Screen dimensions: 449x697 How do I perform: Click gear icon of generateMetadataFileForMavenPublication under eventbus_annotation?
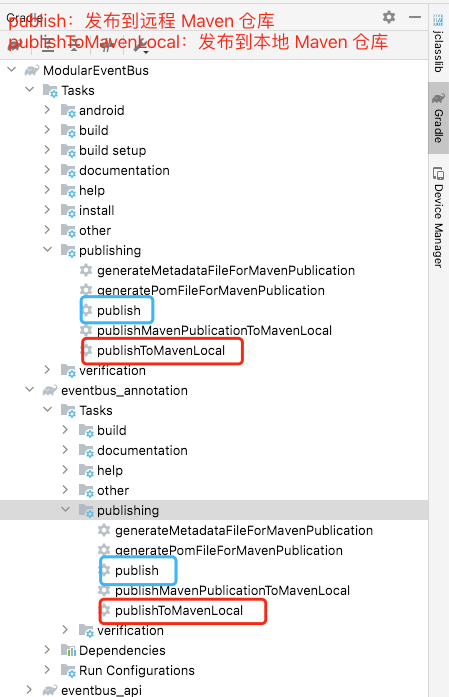pyautogui.click(x=104, y=530)
